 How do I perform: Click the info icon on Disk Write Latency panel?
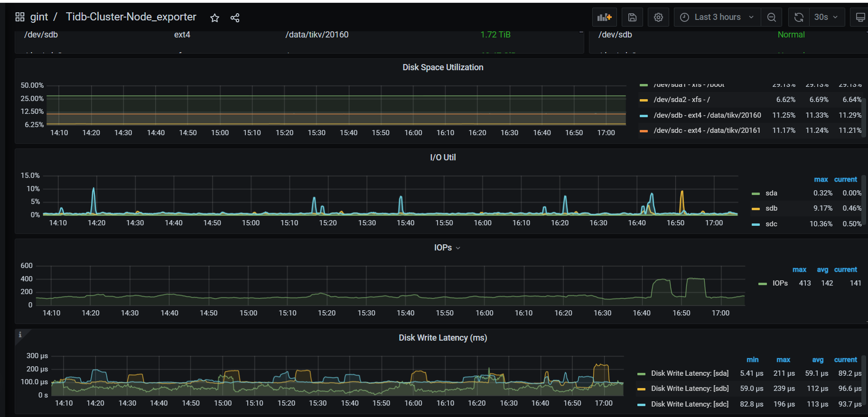coord(20,335)
